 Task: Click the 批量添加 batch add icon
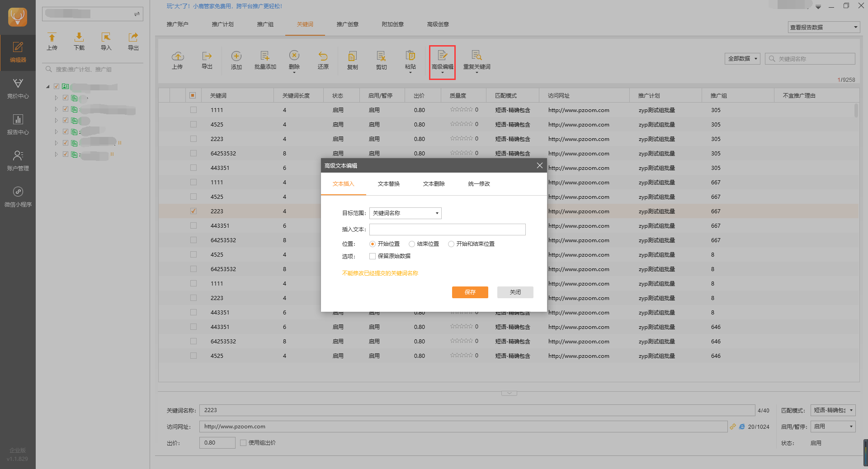click(x=265, y=56)
